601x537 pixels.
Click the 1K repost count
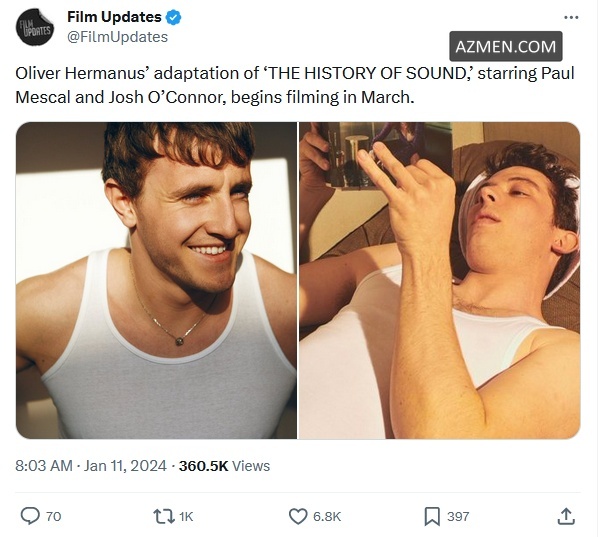pos(185,516)
